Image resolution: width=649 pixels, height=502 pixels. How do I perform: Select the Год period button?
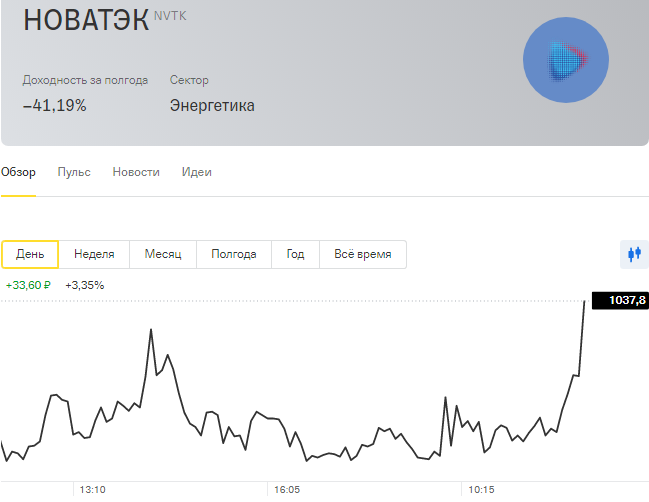(x=295, y=254)
